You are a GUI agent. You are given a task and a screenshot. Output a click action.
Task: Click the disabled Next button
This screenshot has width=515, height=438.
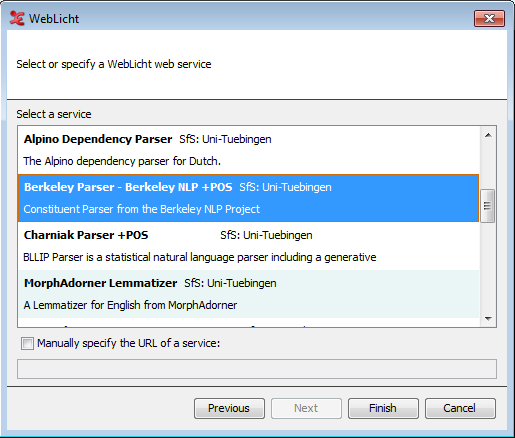click(x=306, y=408)
